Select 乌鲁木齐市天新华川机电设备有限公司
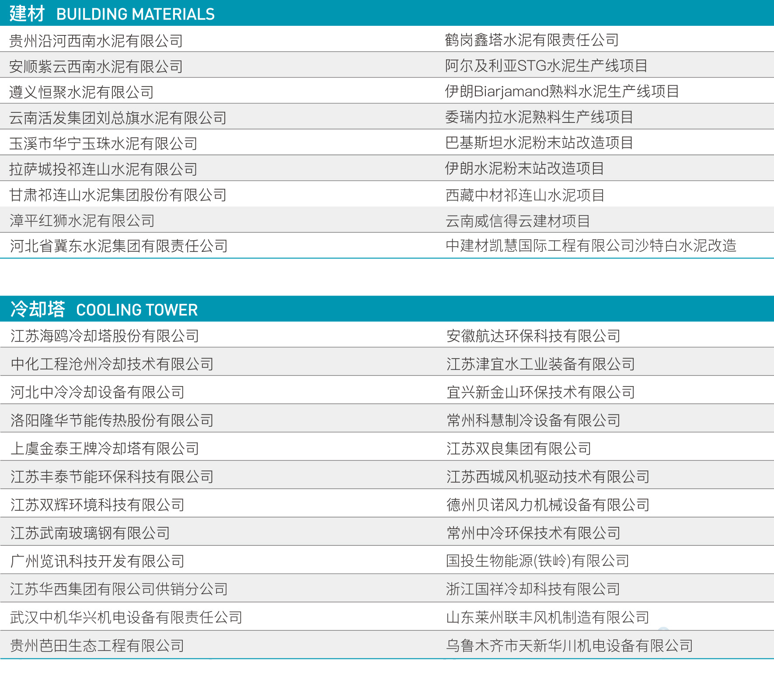This screenshot has width=774, height=700. coord(569,645)
